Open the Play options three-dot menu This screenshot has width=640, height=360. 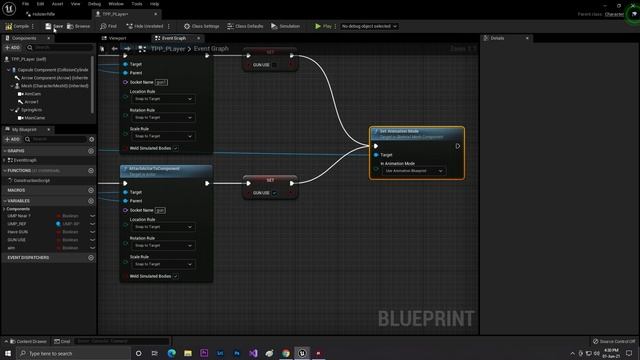(x=336, y=26)
